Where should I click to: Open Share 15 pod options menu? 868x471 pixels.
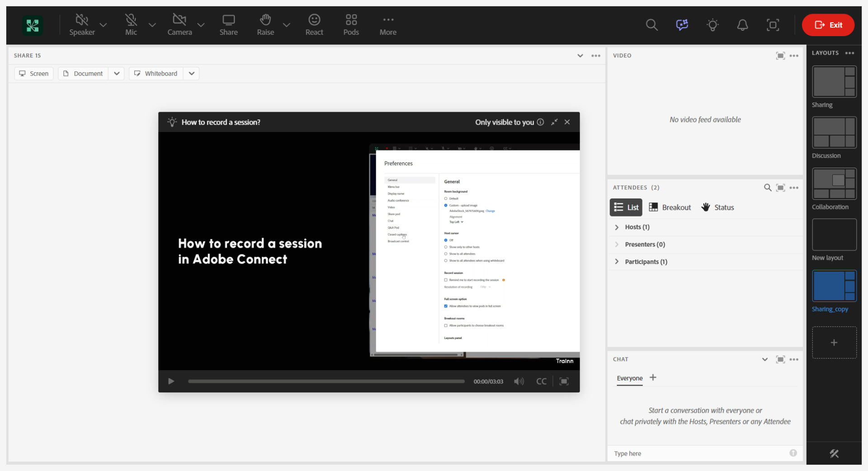596,56
